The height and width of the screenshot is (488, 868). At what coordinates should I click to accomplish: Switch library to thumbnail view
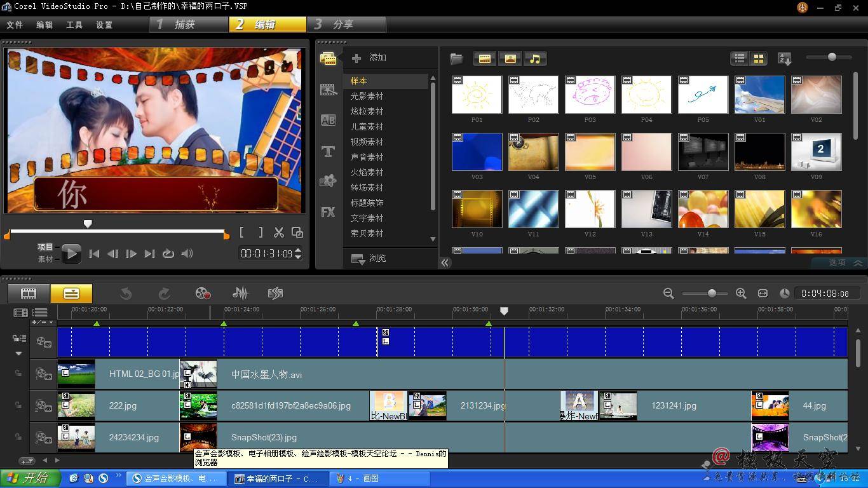(758, 58)
